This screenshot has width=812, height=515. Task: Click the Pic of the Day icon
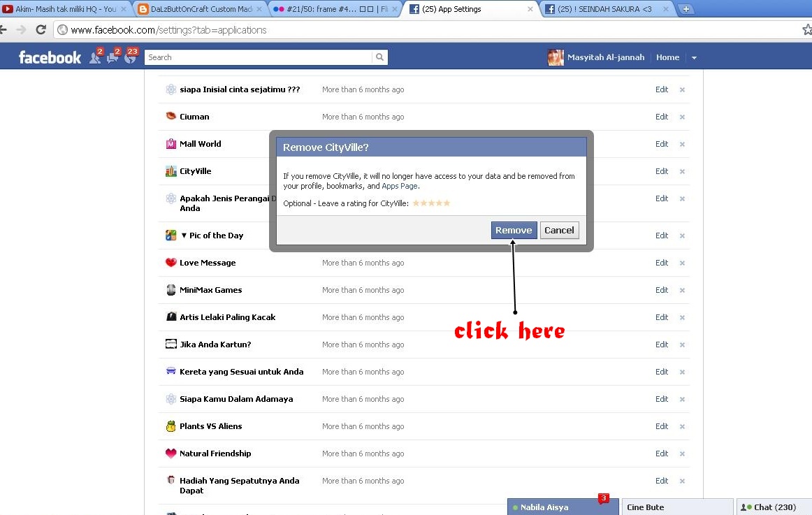pos(171,235)
